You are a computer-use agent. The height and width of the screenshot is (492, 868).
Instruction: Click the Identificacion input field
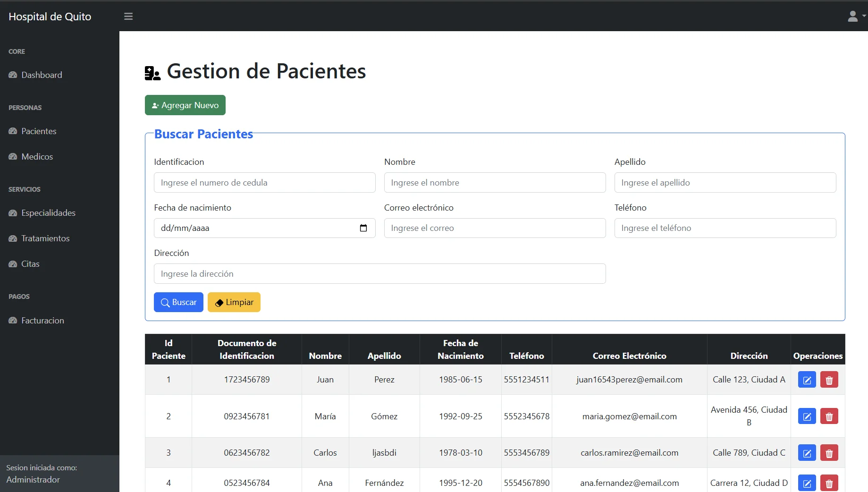pos(264,183)
